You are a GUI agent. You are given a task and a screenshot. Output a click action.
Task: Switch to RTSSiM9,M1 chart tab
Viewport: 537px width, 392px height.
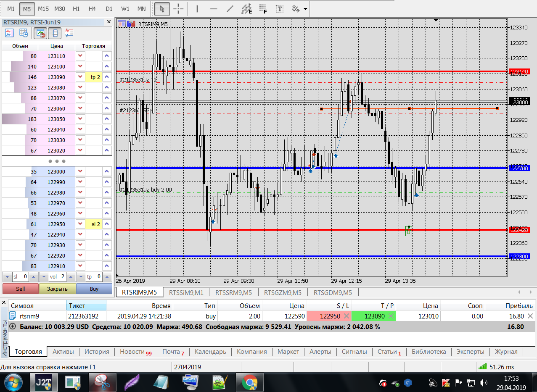186,292
